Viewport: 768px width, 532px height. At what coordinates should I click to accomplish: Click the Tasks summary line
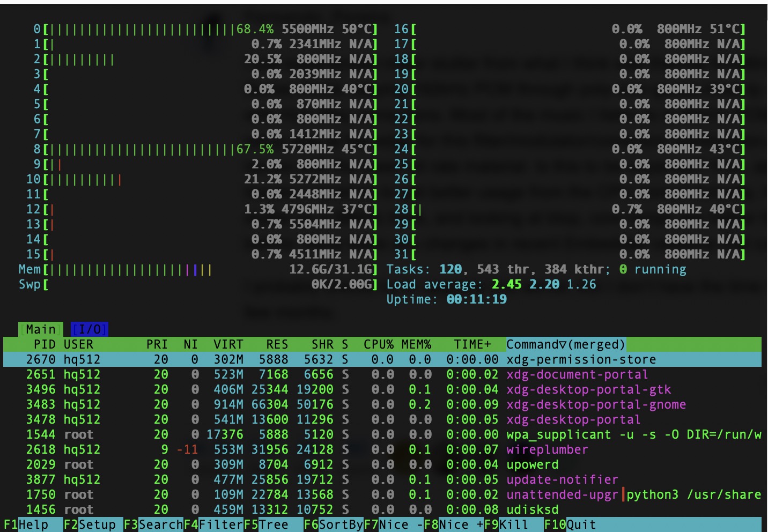pyautogui.click(x=536, y=269)
